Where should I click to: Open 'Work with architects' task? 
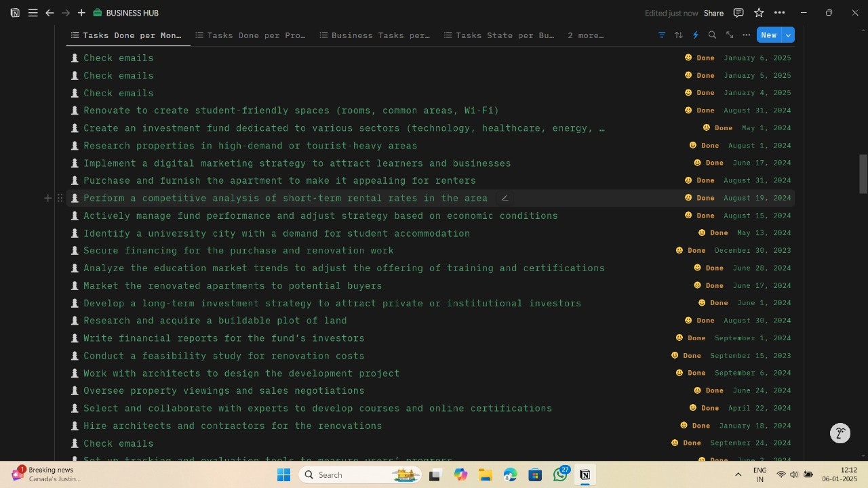coord(241,373)
